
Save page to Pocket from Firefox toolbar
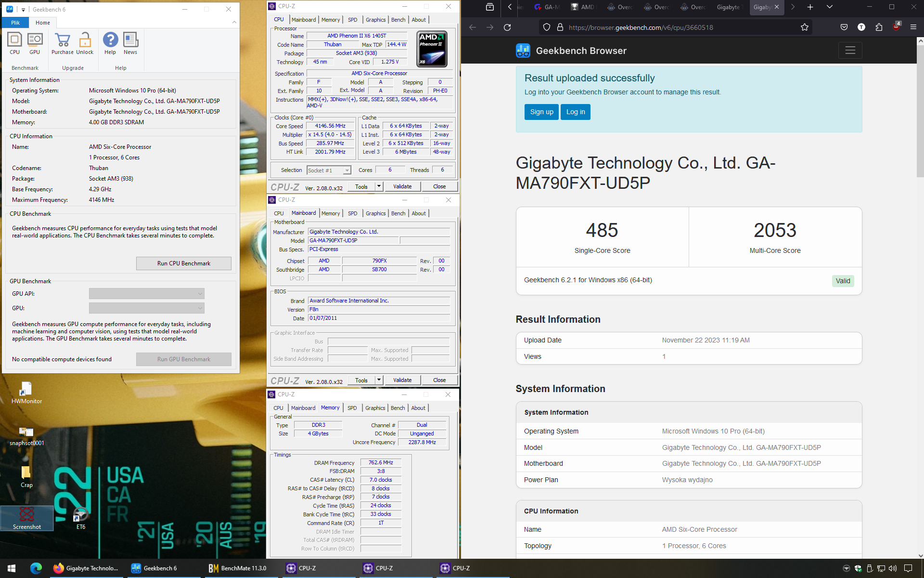(844, 27)
